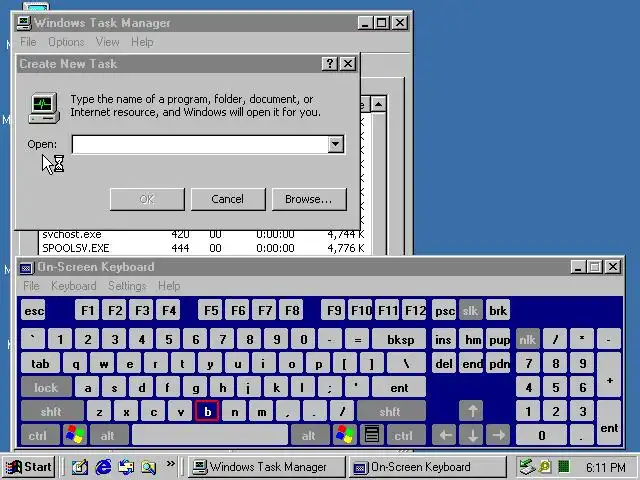Click inside the Open text field
The width and height of the screenshot is (640, 480).
point(200,144)
